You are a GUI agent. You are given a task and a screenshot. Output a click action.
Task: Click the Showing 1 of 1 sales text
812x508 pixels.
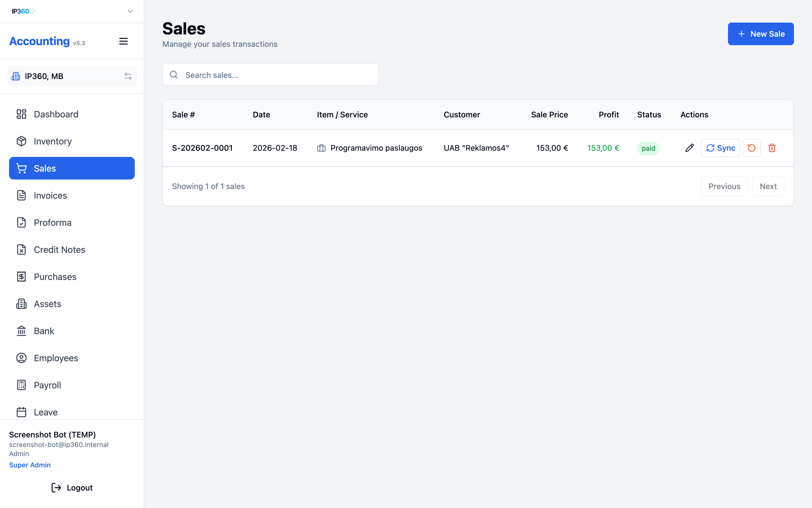tap(208, 186)
